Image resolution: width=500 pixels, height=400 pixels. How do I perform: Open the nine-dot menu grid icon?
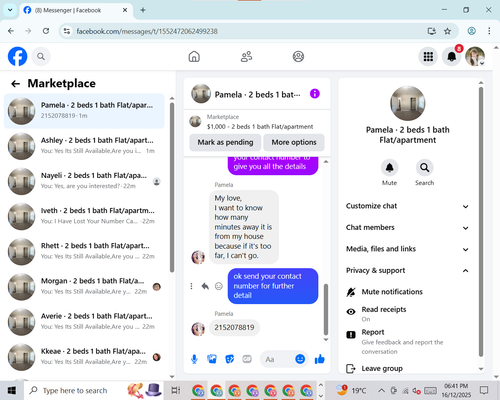(x=428, y=56)
